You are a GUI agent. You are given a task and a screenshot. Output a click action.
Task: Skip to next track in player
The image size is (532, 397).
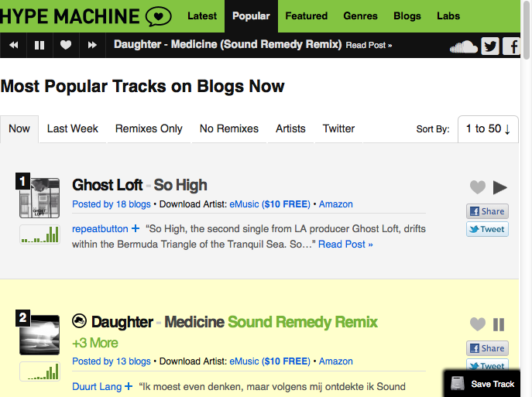click(92, 45)
